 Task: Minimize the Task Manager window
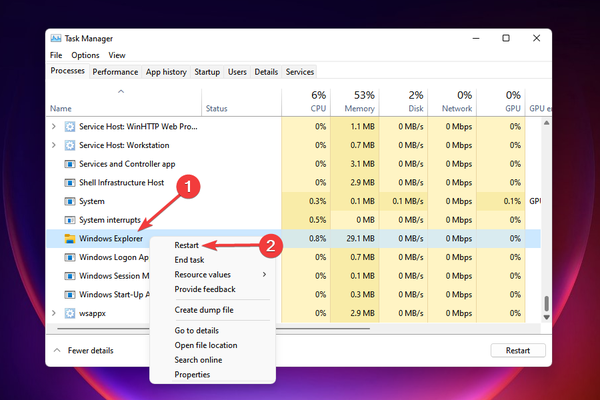(x=476, y=38)
